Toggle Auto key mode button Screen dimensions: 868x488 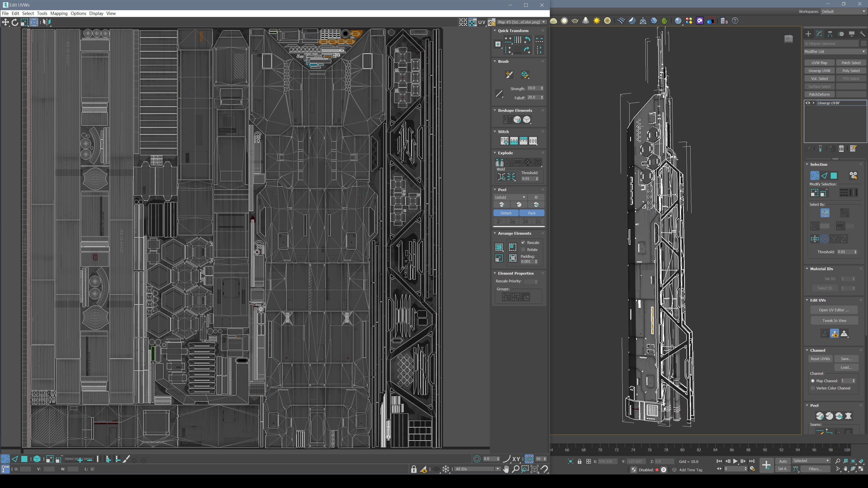[783, 461]
